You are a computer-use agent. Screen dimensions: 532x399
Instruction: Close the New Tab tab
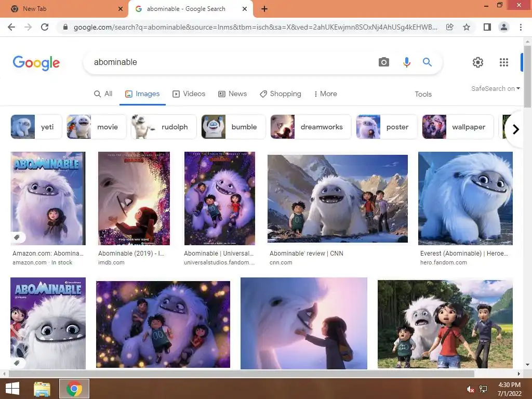[x=121, y=9]
